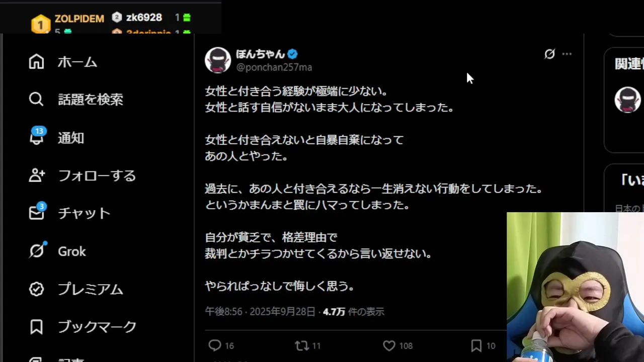644x362 pixels.
Task: Open the ホーム home icon
Action: [36, 62]
